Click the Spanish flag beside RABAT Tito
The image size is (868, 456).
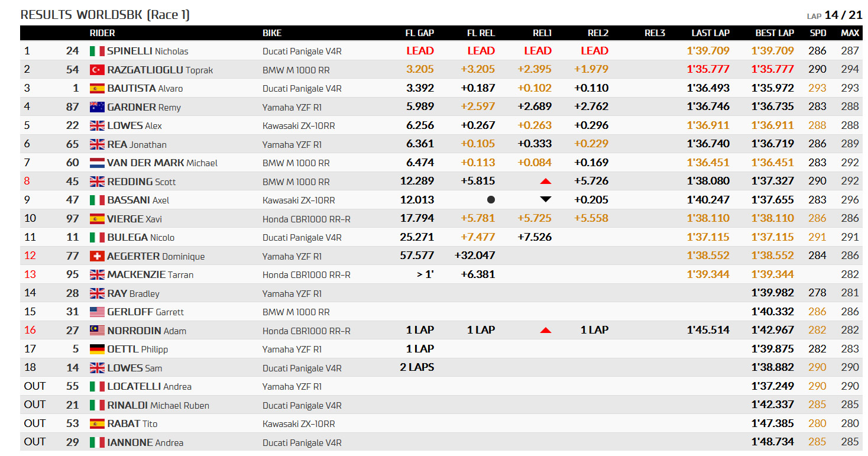click(x=97, y=423)
